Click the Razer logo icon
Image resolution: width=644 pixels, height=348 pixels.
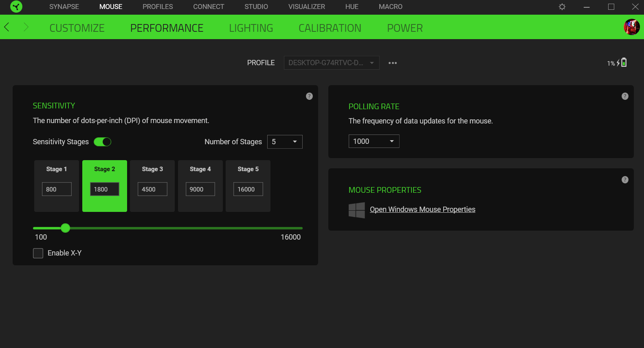coord(16,7)
